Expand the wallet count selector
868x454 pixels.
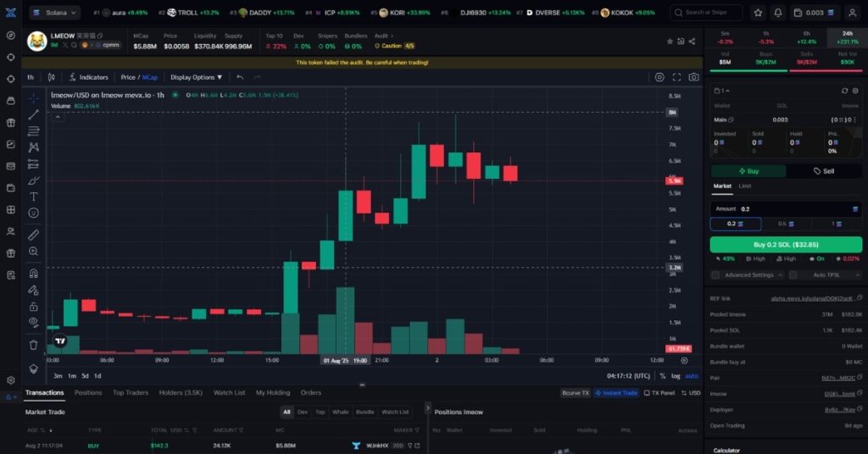pos(721,91)
